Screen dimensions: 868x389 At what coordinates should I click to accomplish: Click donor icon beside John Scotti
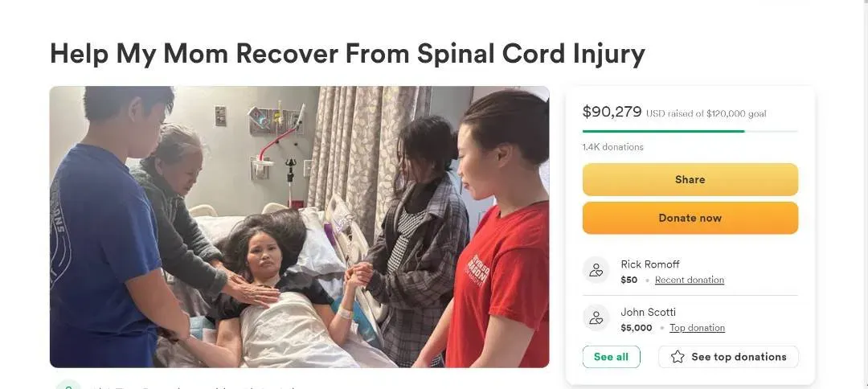(596, 318)
